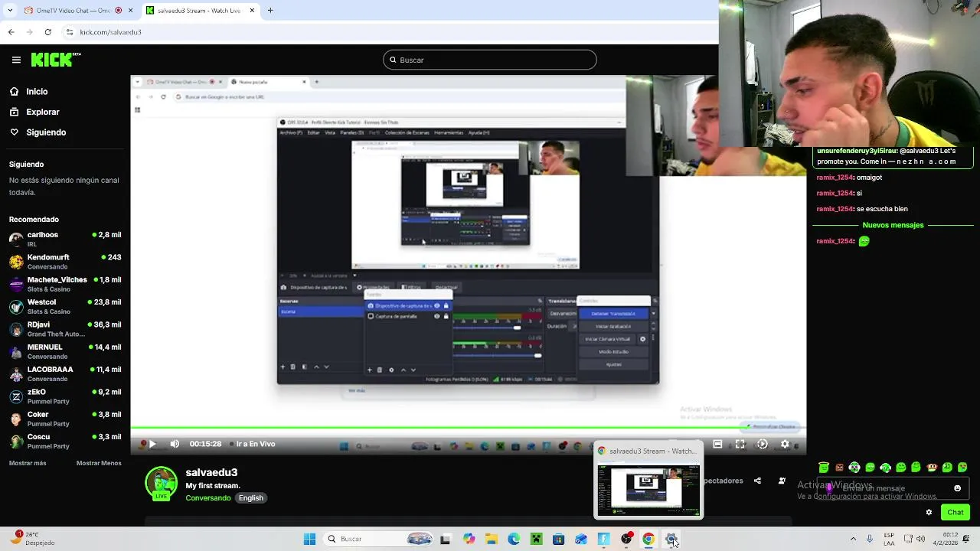Image resolution: width=980 pixels, height=551 pixels.
Task: Open the Kick hamburger sidebar menu
Action: tap(16, 60)
